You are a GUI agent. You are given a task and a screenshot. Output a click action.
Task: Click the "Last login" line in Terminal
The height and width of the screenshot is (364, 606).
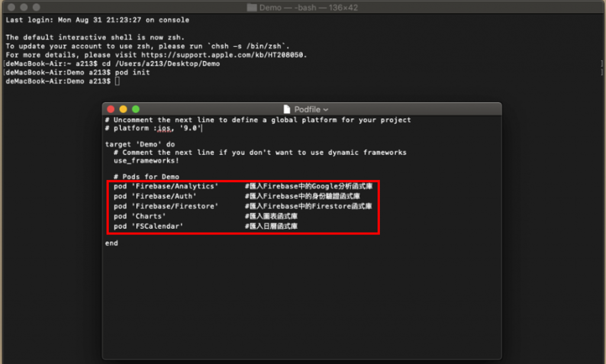pyautogui.click(x=98, y=20)
